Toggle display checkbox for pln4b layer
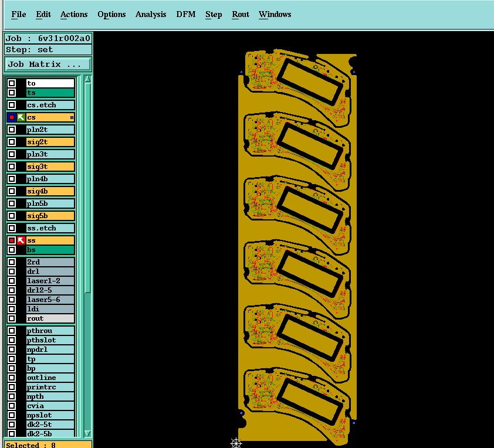This screenshot has height=448, width=494. (12, 179)
